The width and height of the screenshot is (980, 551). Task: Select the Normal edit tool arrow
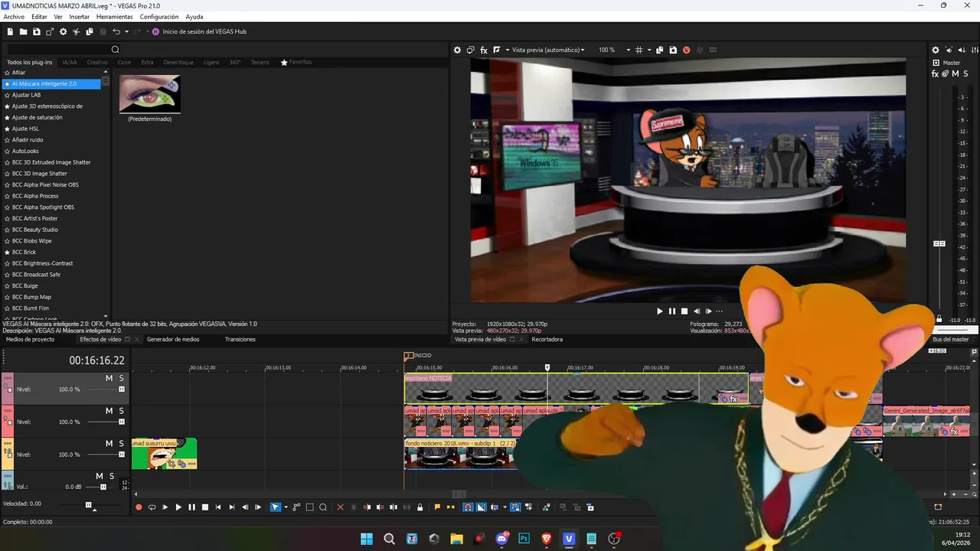tap(276, 507)
